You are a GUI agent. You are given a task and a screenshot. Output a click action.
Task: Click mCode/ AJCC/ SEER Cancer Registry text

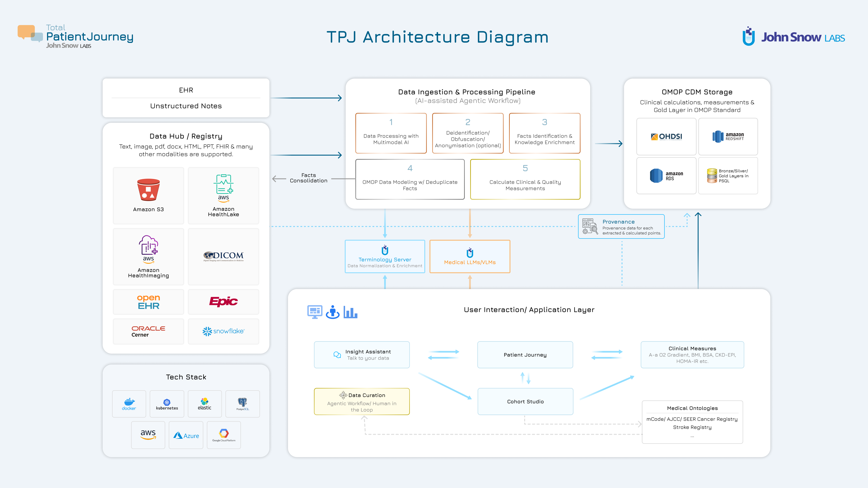click(x=692, y=419)
